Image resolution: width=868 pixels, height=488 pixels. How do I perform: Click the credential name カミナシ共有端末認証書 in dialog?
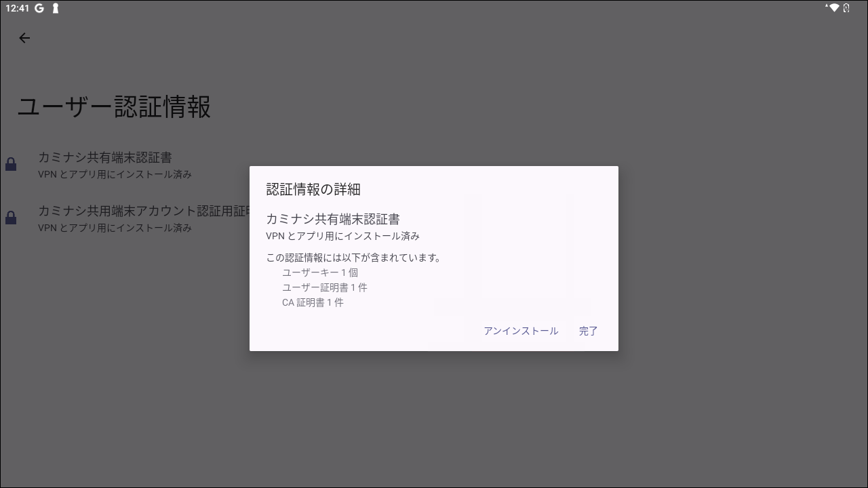click(x=333, y=219)
